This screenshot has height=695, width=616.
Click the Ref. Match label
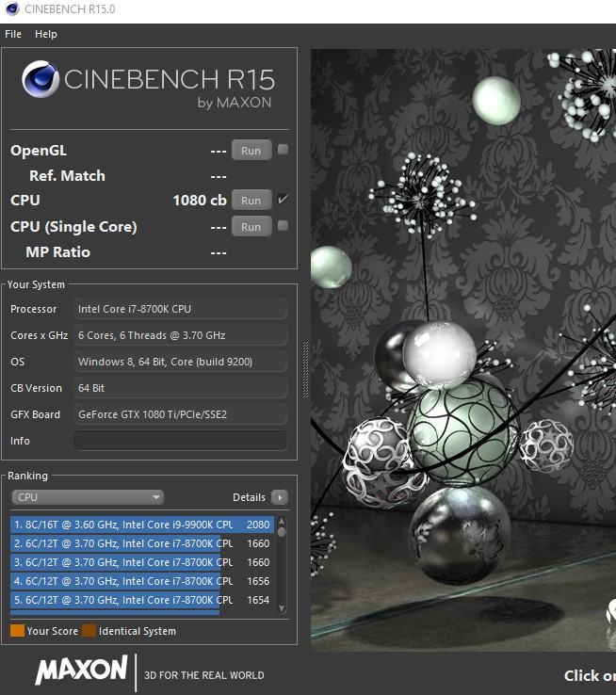tap(68, 176)
